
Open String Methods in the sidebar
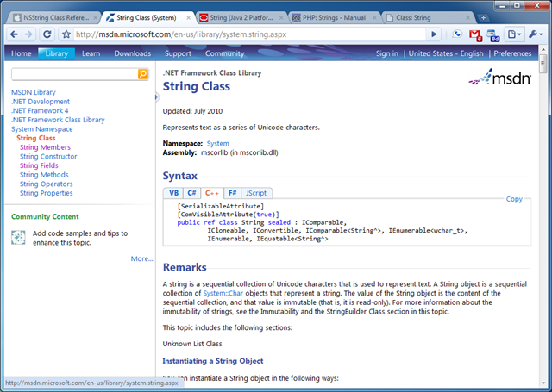44,175
